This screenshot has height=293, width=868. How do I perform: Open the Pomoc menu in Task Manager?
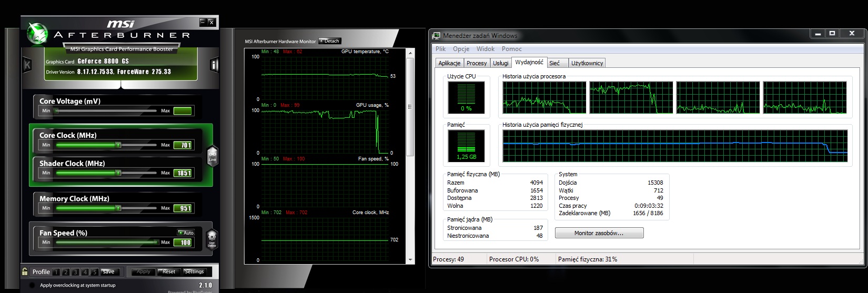[512, 49]
